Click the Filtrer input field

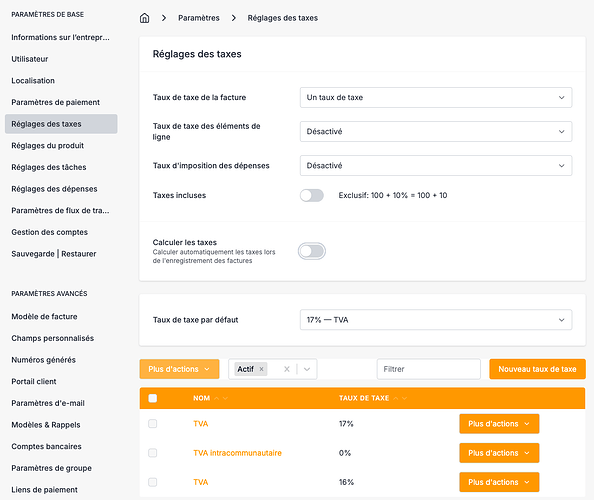(x=428, y=369)
